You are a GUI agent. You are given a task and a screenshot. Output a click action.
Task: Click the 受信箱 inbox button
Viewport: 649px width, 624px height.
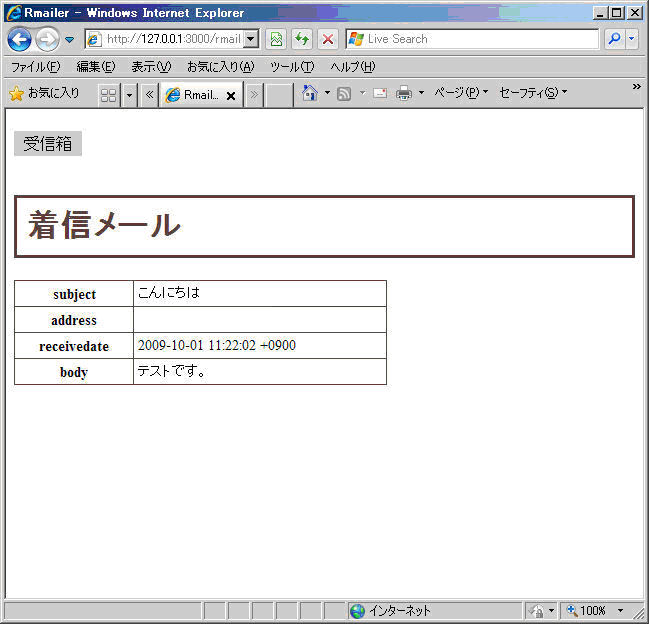tap(48, 144)
